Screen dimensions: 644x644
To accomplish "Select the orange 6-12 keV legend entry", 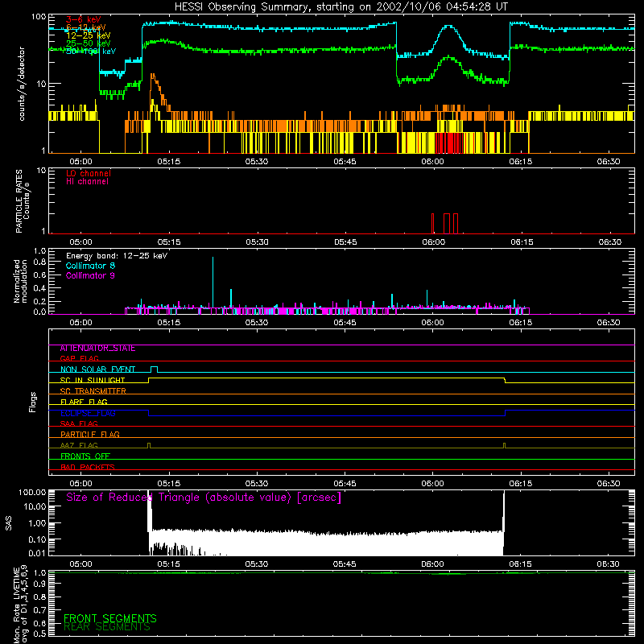I will coord(85,27).
